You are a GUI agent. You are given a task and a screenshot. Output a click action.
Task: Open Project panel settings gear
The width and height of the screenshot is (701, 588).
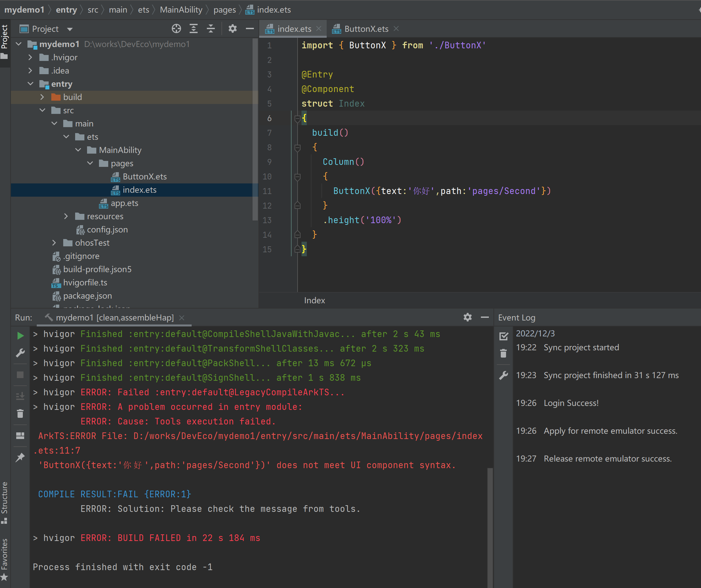click(233, 29)
